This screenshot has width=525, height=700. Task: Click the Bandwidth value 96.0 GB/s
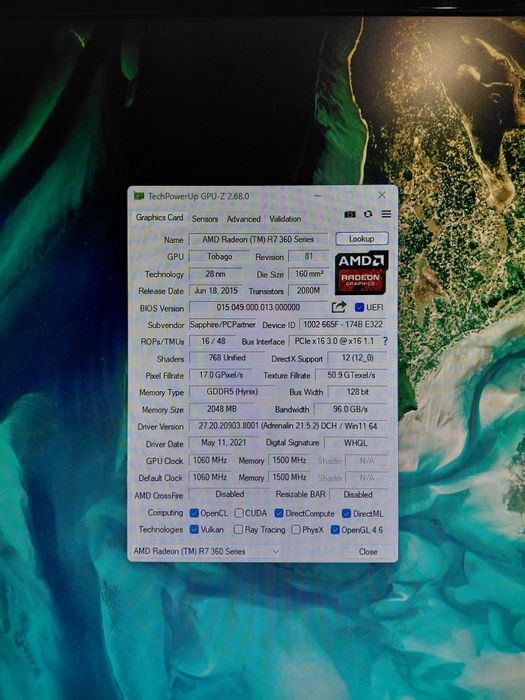[x=350, y=409]
